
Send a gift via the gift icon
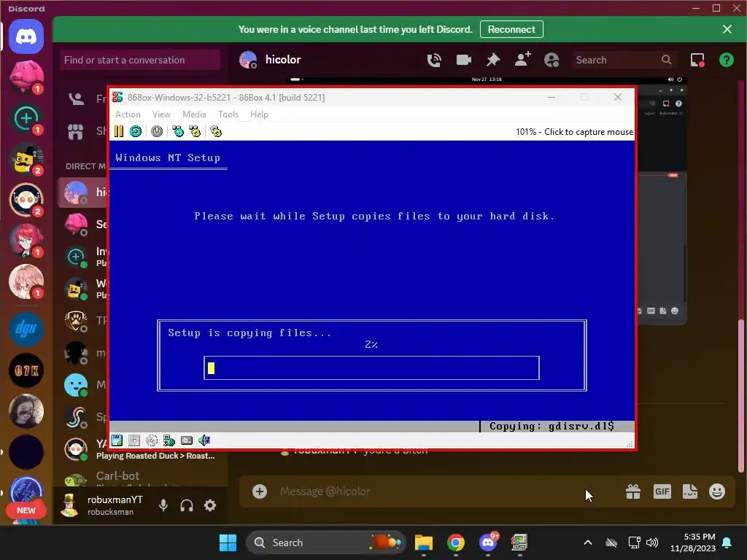633,491
